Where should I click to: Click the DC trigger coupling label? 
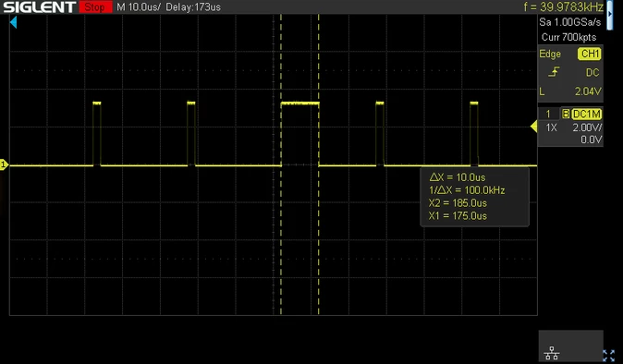(x=592, y=73)
